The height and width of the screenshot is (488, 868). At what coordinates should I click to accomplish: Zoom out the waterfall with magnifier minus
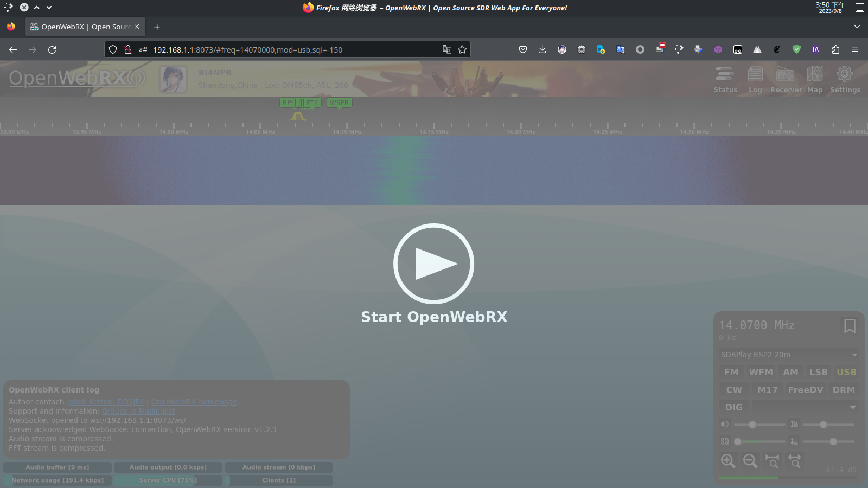tap(750, 461)
